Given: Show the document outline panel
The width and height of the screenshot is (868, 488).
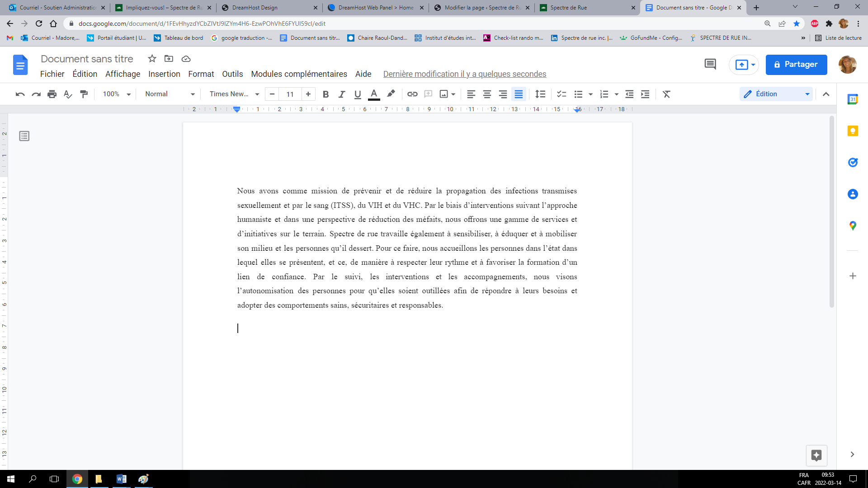Looking at the screenshot, I should tap(24, 136).
